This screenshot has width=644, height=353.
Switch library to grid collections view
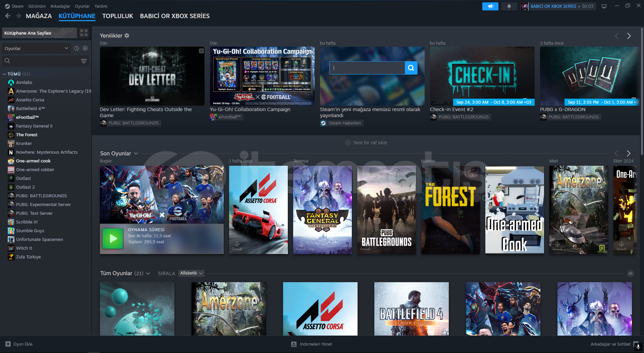click(84, 33)
